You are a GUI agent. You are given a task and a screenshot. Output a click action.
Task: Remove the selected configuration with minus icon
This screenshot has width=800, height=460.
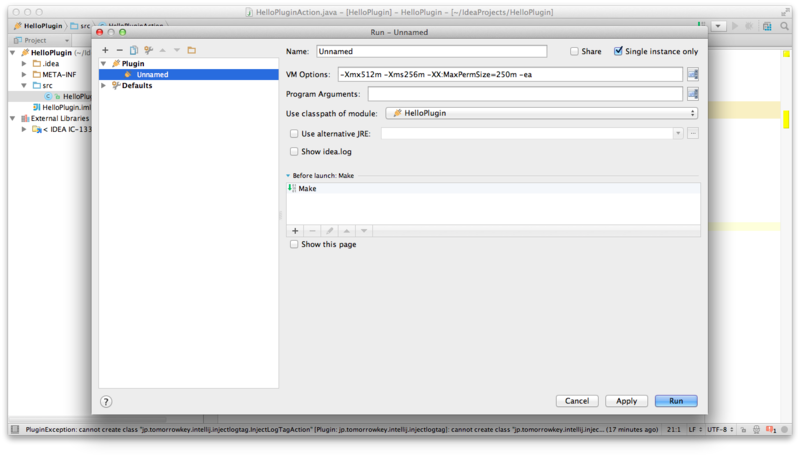(119, 50)
